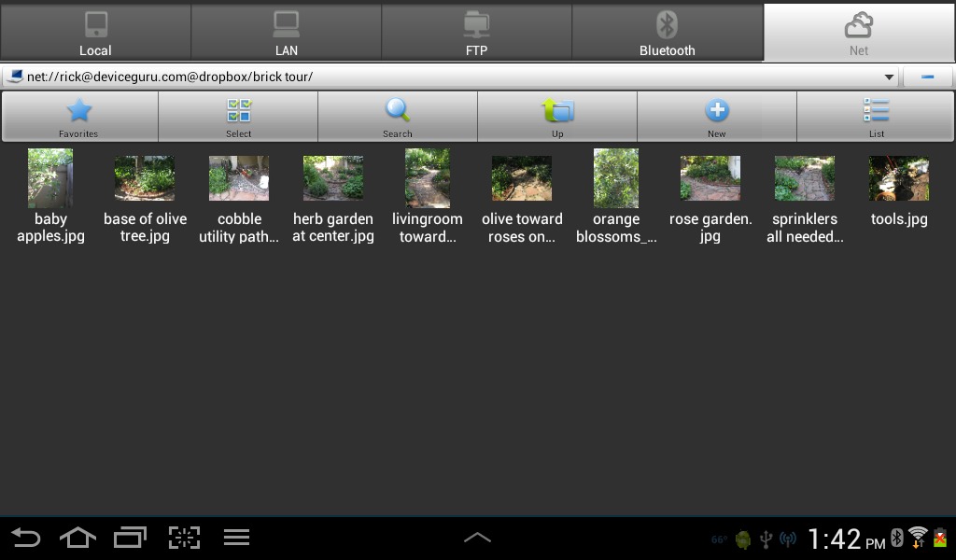This screenshot has width=956, height=560.
Task: Tap the battery status icon
Action: click(940, 538)
